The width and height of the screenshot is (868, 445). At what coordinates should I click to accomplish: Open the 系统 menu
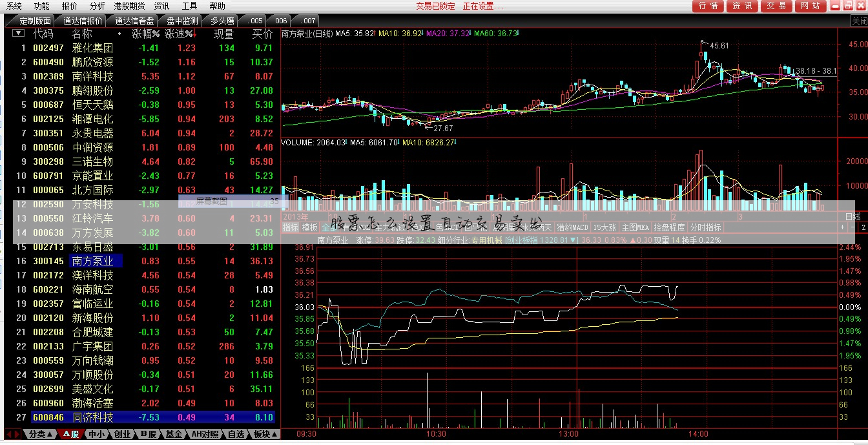(x=14, y=6)
